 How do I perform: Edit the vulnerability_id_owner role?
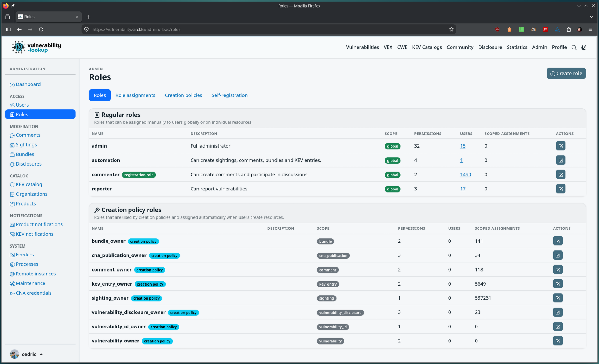click(x=558, y=327)
